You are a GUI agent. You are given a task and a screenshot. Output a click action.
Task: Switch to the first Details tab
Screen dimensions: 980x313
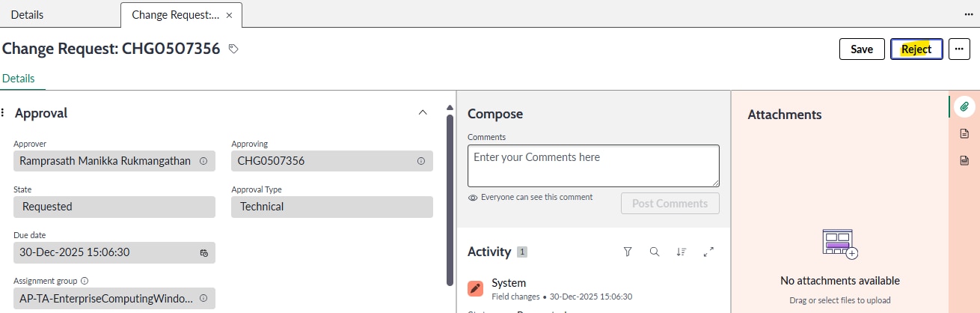click(28, 15)
